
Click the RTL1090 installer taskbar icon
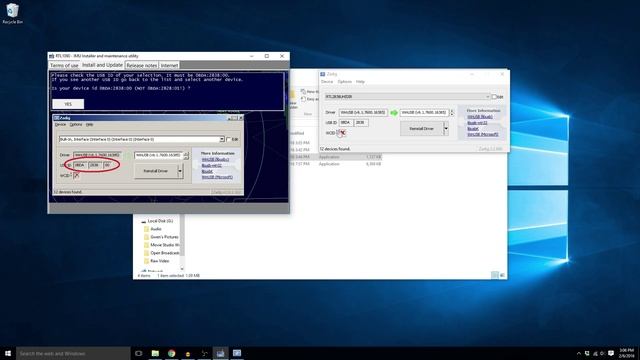[x=220, y=353]
